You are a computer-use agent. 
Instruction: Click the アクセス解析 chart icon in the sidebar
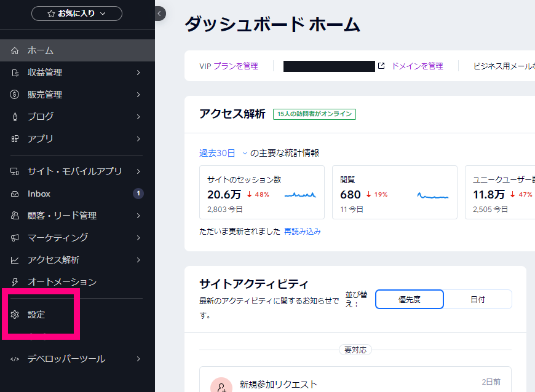tap(15, 260)
